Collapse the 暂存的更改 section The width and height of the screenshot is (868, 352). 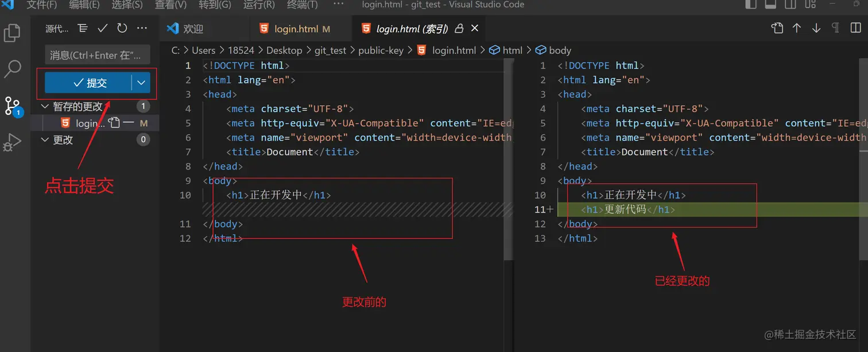coord(46,106)
